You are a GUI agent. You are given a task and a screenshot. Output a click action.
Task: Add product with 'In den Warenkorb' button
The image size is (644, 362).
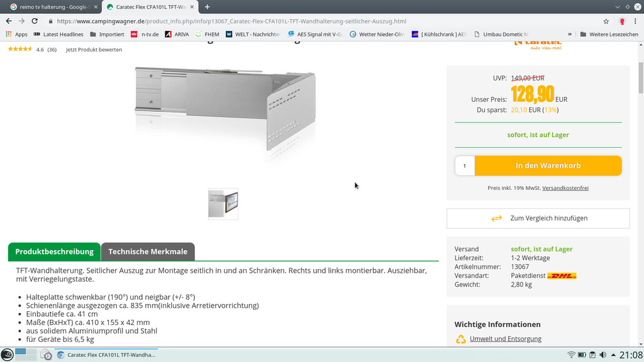click(548, 166)
